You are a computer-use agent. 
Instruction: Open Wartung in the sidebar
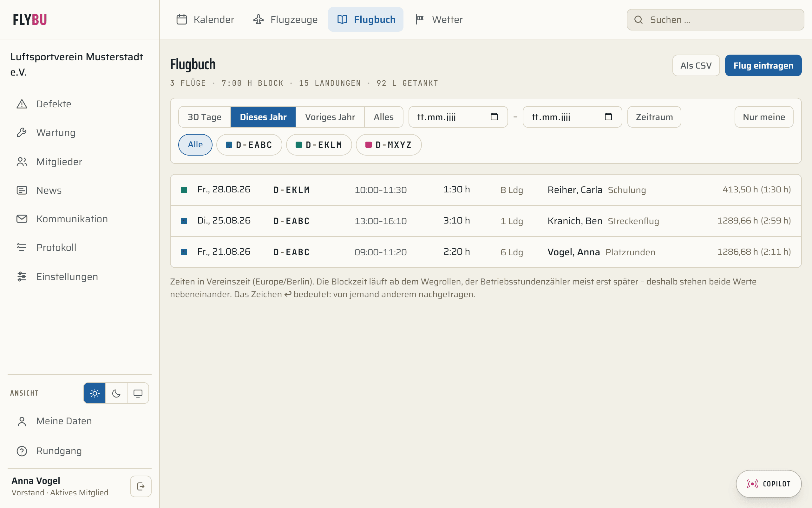80,133
